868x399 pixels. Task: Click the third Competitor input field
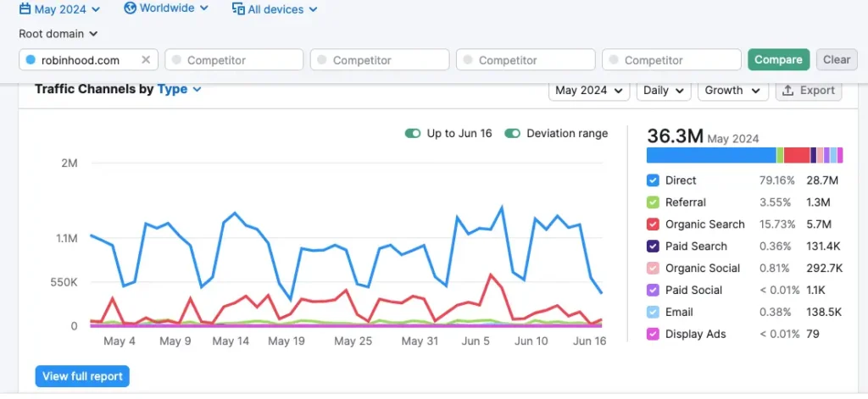[526, 60]
